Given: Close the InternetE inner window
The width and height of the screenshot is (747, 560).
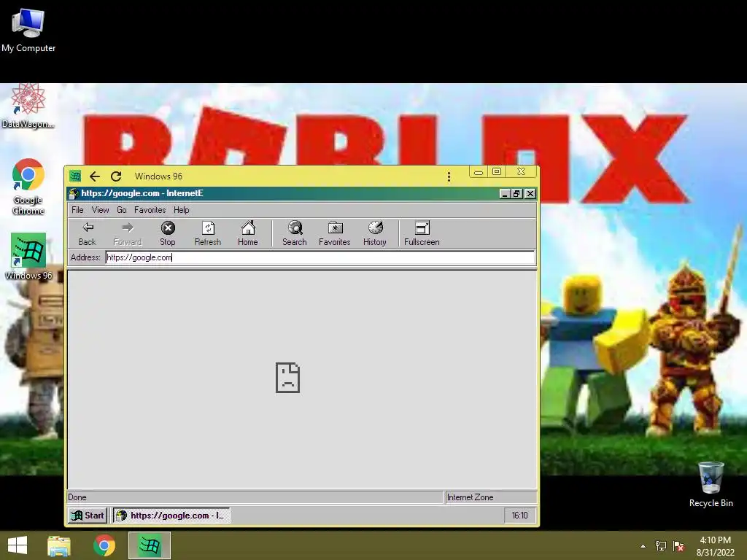Looking at the screenshot, I should (530, 193).
